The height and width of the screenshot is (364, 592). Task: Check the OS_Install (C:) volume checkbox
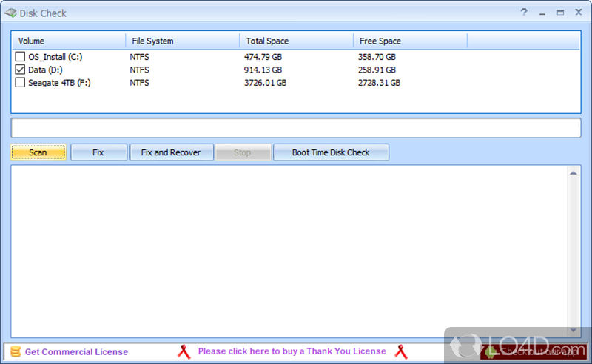tap(20, 57)
